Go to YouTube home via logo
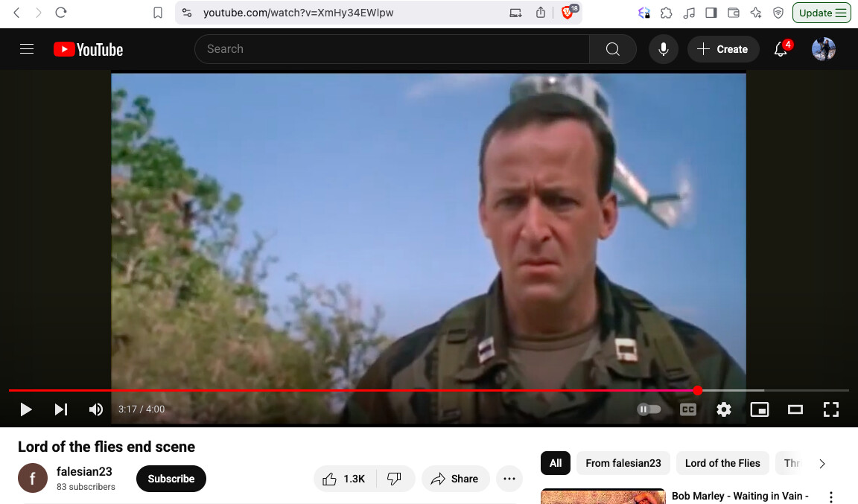858x504 pixels. (88, 49)
